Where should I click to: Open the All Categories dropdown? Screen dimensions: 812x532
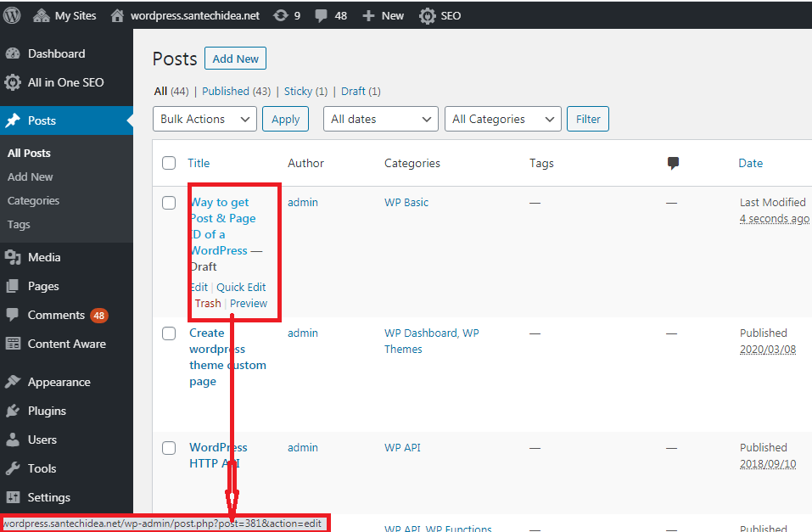pyautogui.click(x=502, y=119)
